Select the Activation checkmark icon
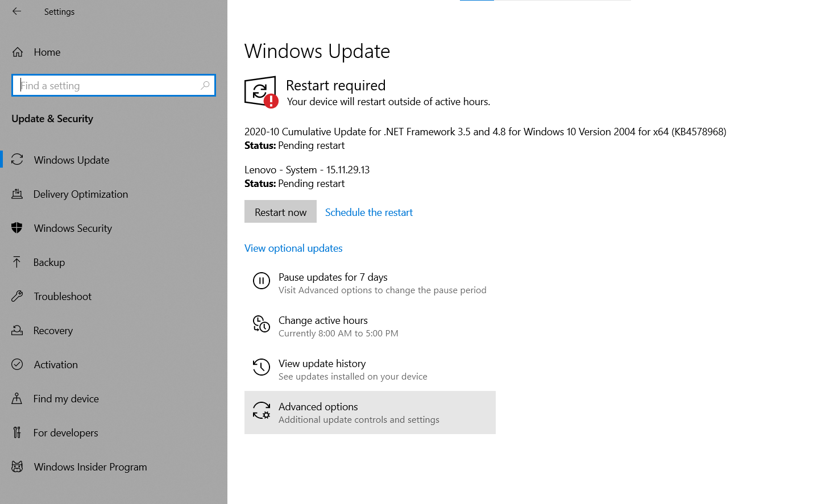The image size is (838, 504). 17,364
